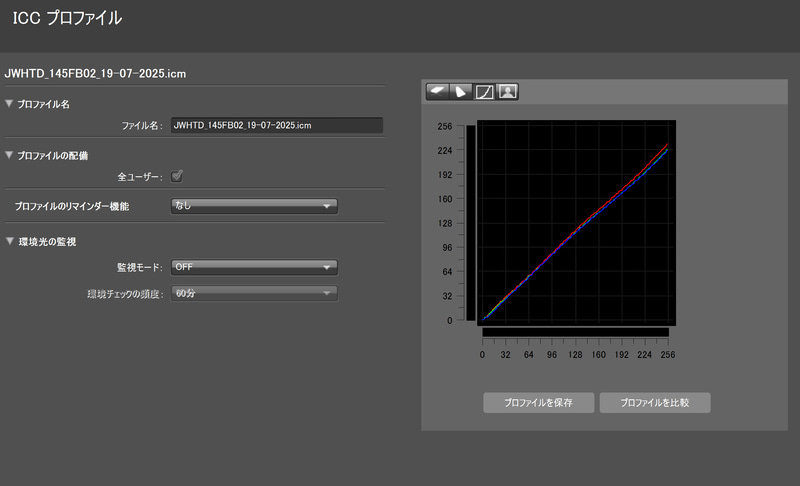The image size is (800, 486).
Task: Click the 監視モード label
Action: tap(140, 267)
